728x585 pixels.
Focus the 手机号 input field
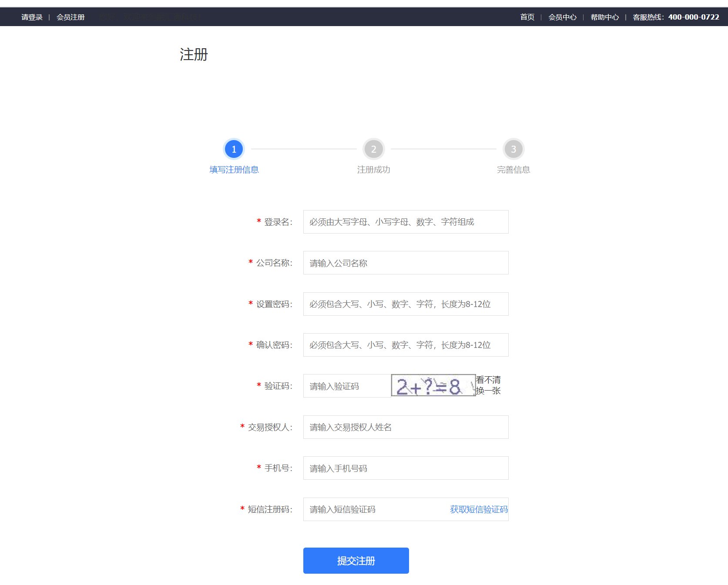click(406, 468)
